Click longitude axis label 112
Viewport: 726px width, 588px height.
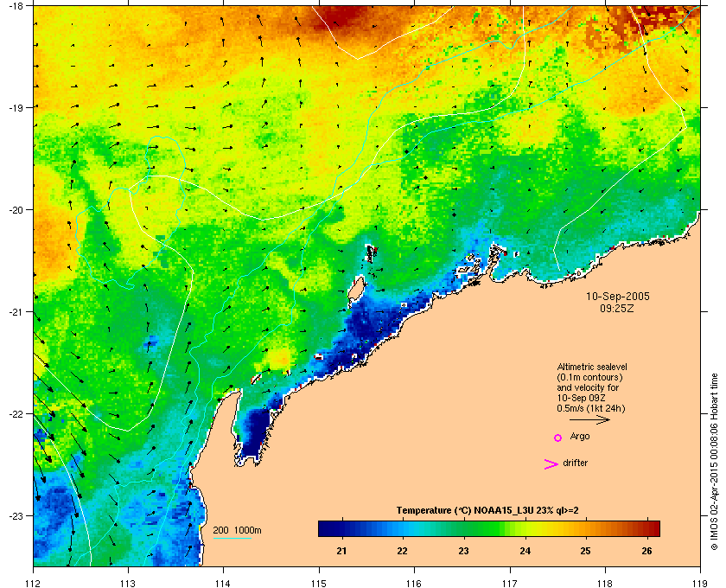[x=34, y=583]
